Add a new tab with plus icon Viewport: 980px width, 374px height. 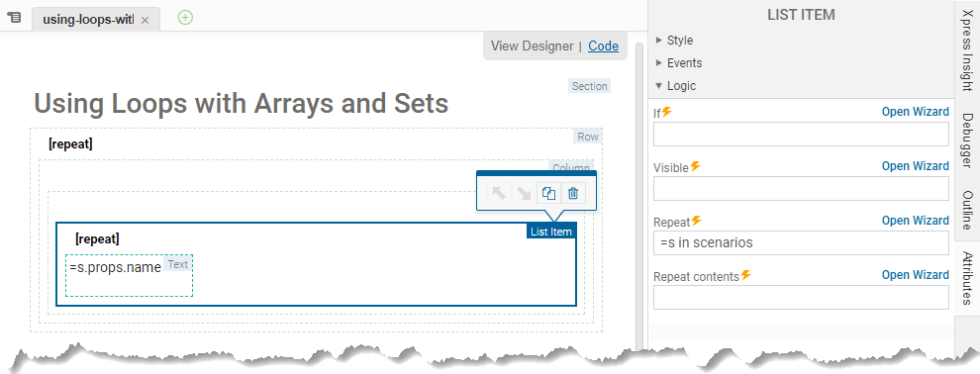(x=185, y=18)
